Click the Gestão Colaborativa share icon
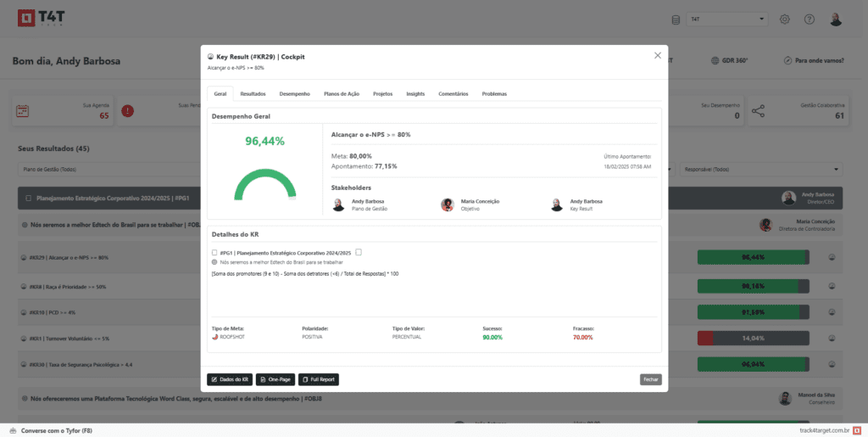The image size is (868, 437). pyautogui.click(x=758, y=111)
